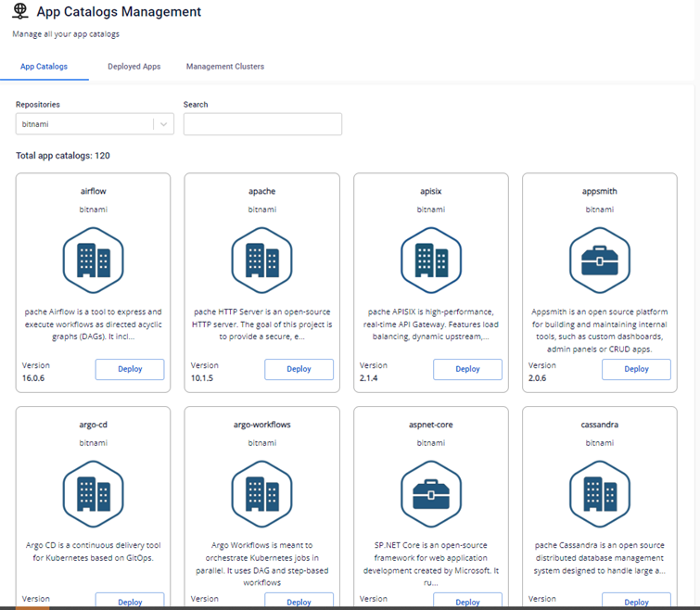Click the cassandra building icon
This screenshot has width=700, height=610.
click(x=599, y=494)
